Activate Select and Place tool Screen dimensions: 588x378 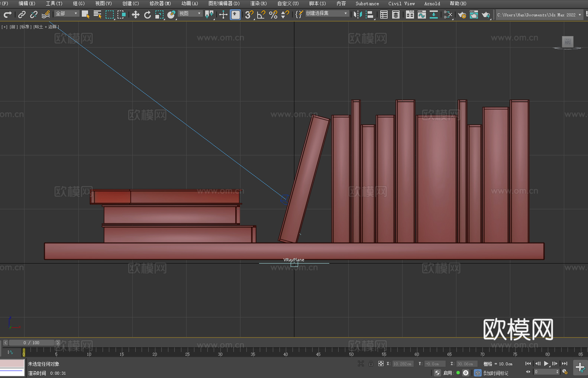(x=171, y=14)
